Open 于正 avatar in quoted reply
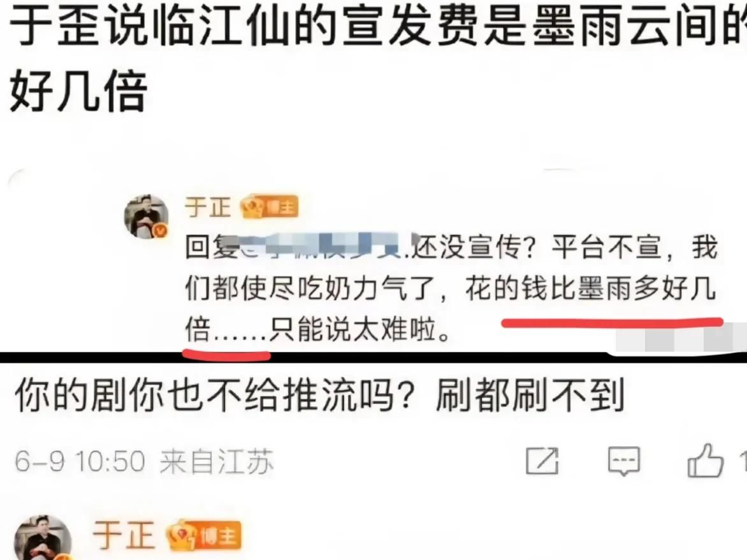Viewport: 747px width, 560px height. coord(146,217)
